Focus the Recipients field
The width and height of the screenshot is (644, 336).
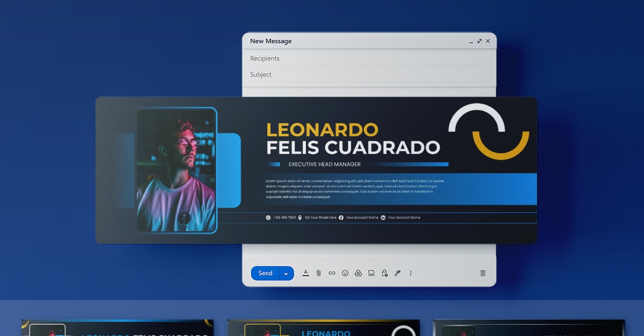pos(369,58)
